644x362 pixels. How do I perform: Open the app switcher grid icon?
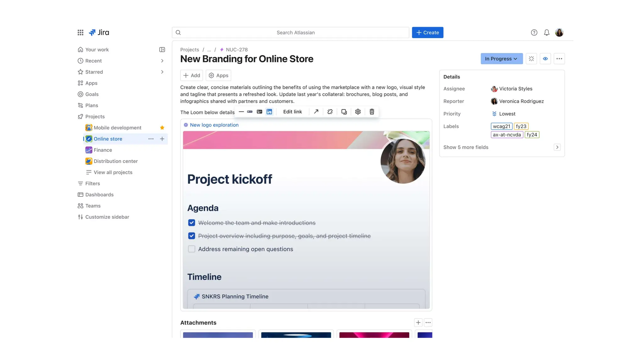pyautogui.click(x=80, y=32)
